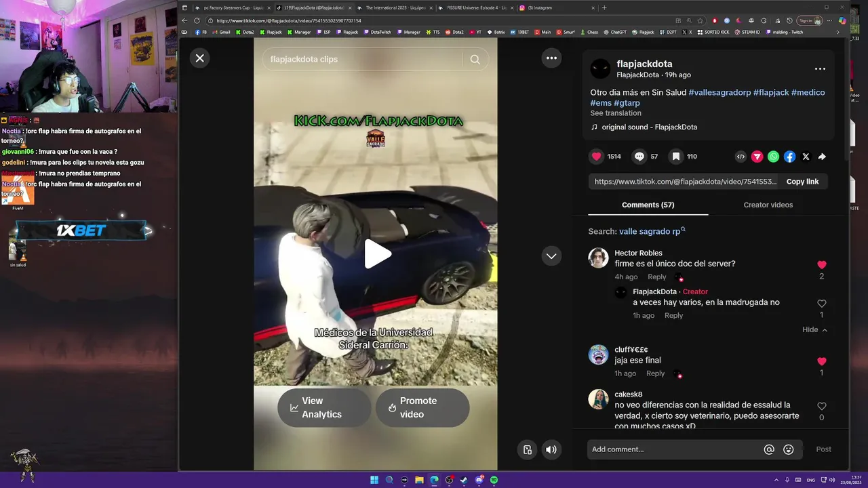Open the Gmail bookmark
The width and height of the screenshot is (868, 488).
(221, 32)
